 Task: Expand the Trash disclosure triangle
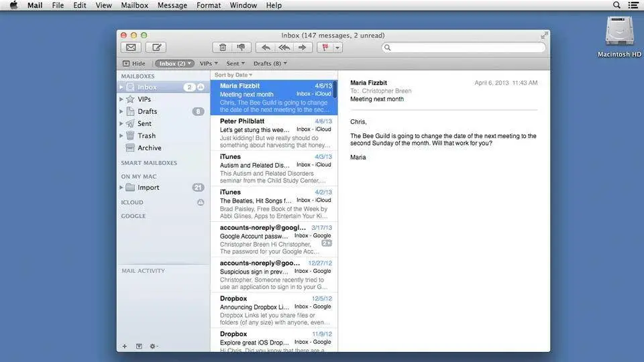point(121,136)
